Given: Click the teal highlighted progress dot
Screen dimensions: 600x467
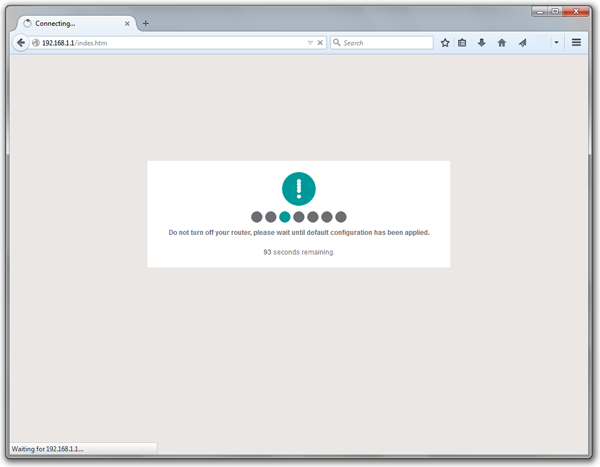Looking at the screenshot, I should [x=285, y=217].
